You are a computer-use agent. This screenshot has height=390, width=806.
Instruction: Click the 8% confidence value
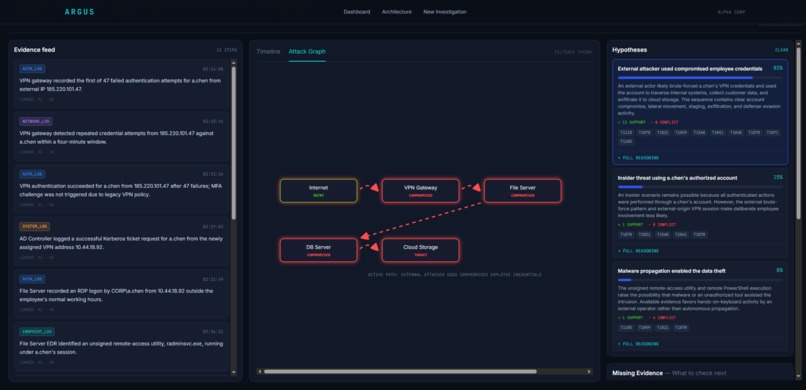click(779, 270)
